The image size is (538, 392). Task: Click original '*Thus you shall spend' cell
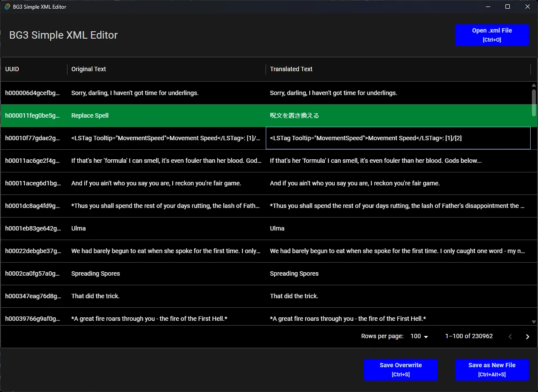166,206
